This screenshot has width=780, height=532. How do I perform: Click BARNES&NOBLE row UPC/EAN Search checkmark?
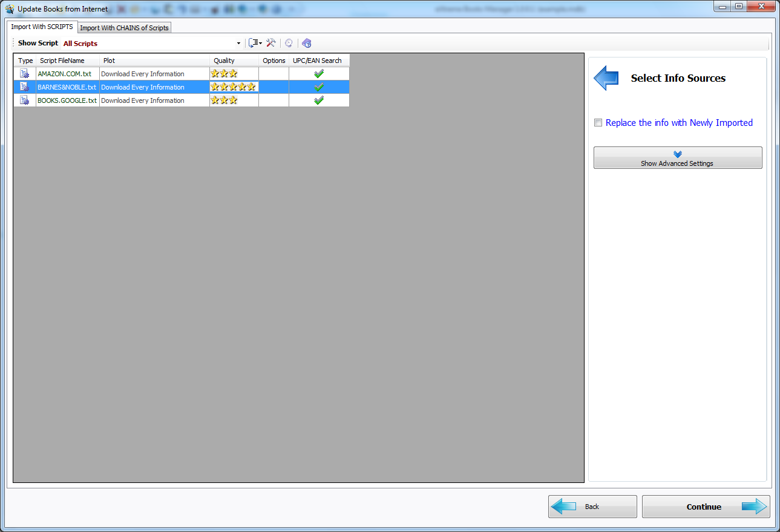click(319, 87)
